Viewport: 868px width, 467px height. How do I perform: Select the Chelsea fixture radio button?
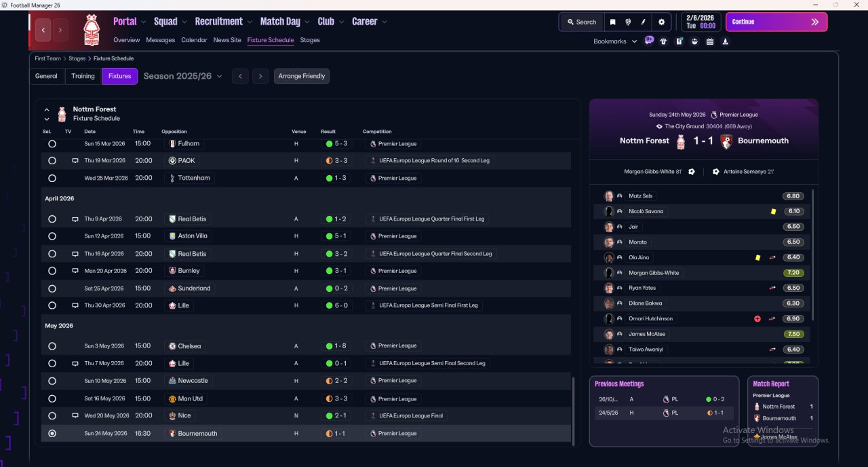coord(52,346)
